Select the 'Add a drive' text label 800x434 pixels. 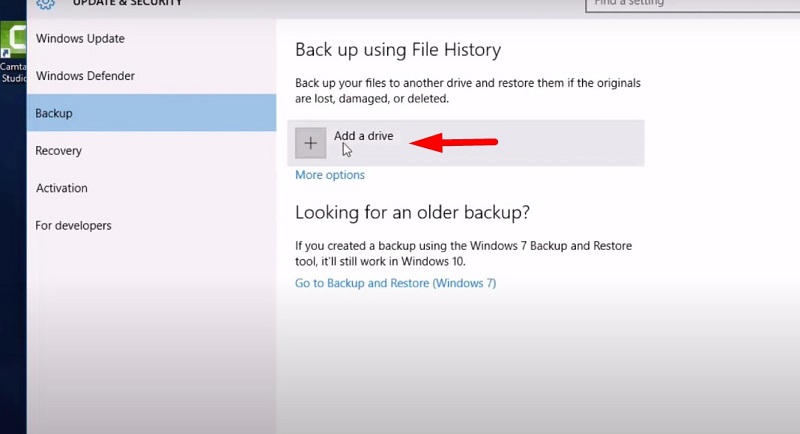pos(363,136)
